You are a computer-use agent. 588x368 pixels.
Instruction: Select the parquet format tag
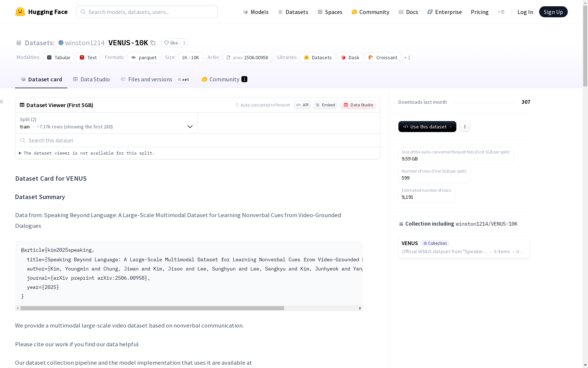point(144,57)
